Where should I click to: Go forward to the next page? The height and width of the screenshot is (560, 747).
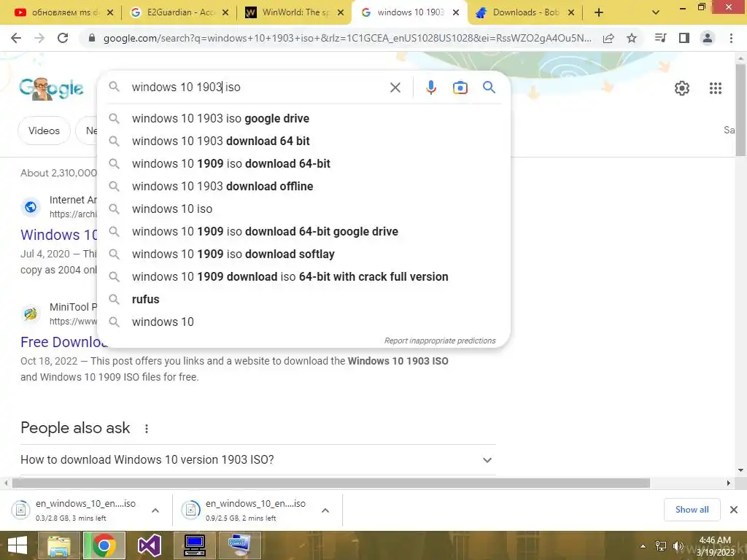39,38
